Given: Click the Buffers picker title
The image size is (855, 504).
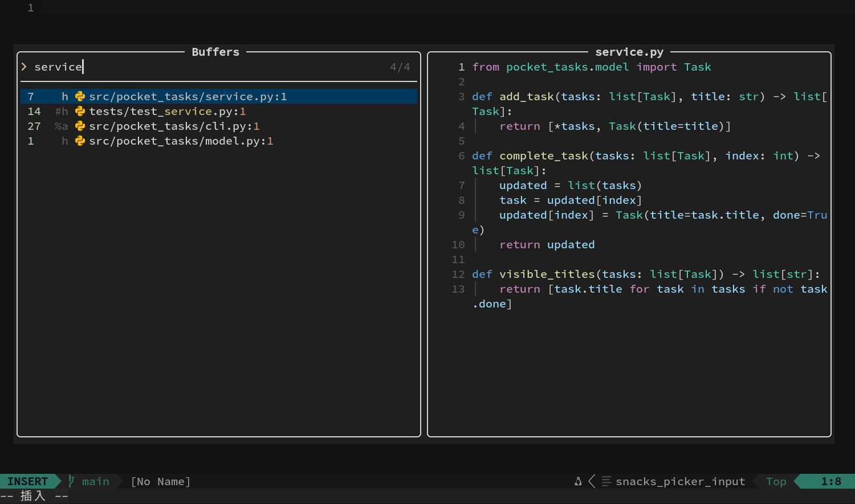Looking at the screenshot, I should pos(215,52).
